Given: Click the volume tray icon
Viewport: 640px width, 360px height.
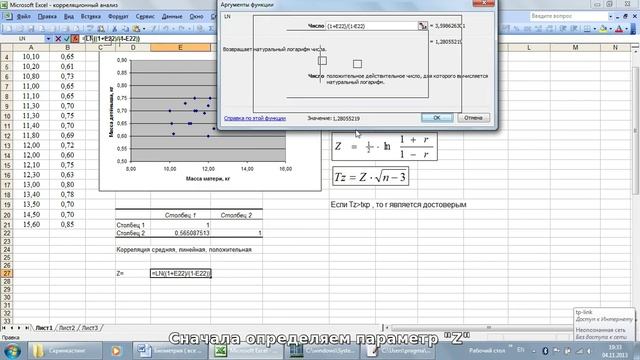Looking at the screenshot, I should click(x=589, y=351).
